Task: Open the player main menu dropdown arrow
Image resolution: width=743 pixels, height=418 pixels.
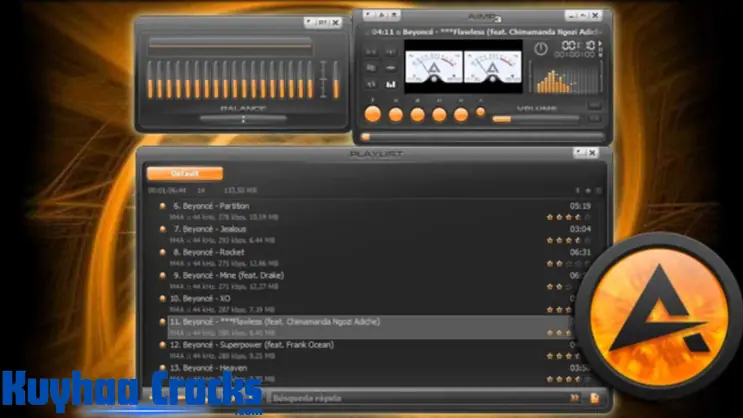Action: click(368, 15)
